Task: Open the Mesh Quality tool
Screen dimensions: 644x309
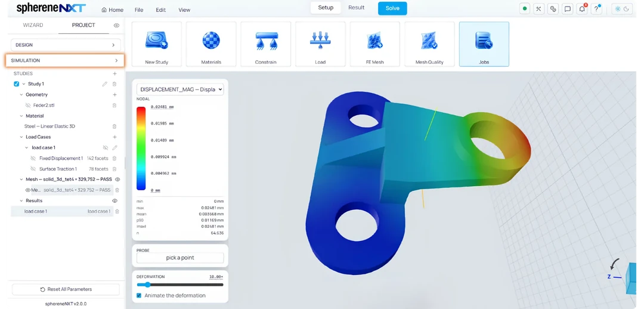Action: [x=429, y=44]
